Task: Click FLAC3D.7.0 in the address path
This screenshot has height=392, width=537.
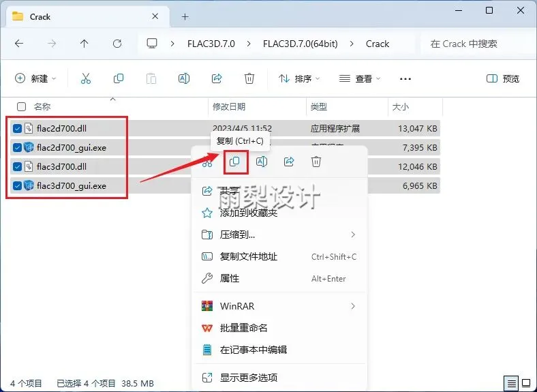Action: click(x=211, y=44)
